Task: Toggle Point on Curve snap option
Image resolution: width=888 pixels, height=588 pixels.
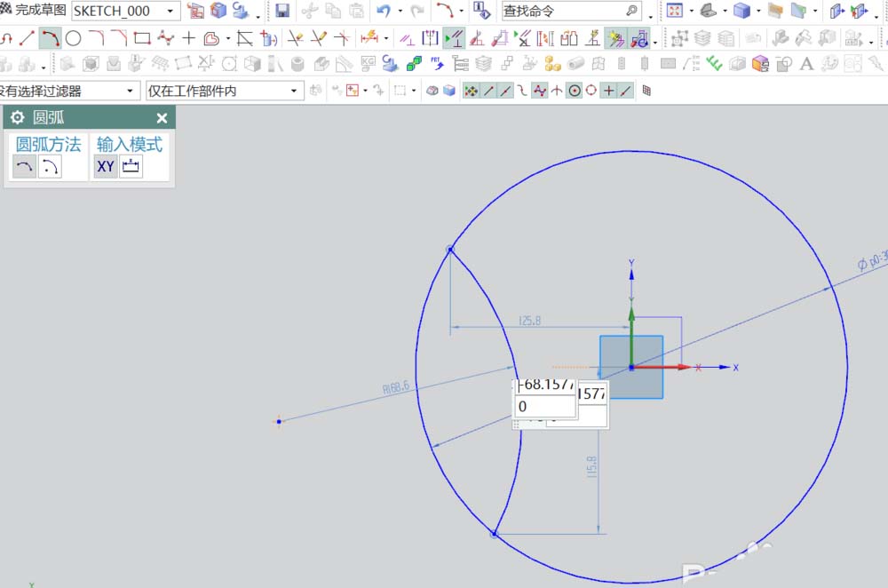Action: 625,91
